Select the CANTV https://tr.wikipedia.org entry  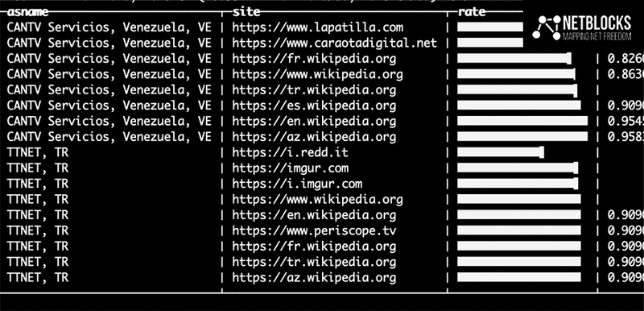click(314, 90)
